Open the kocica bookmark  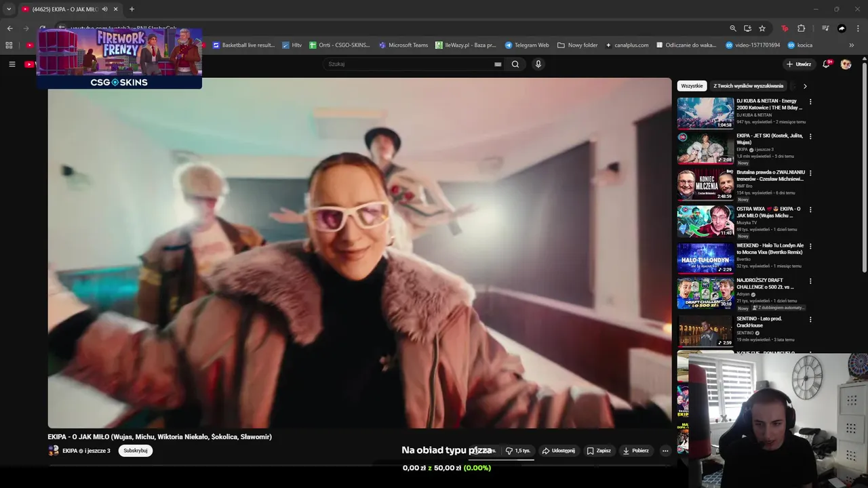(x=800, y=45)
